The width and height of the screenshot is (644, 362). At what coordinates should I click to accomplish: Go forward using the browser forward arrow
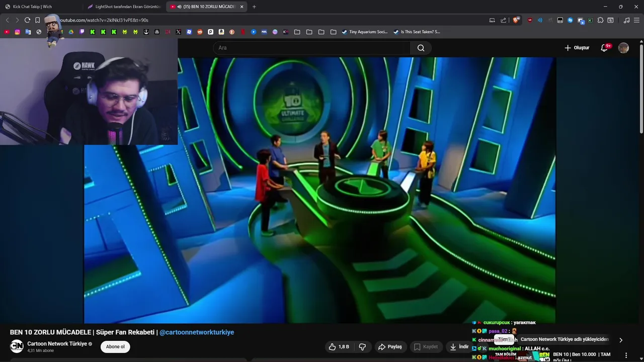17,20
